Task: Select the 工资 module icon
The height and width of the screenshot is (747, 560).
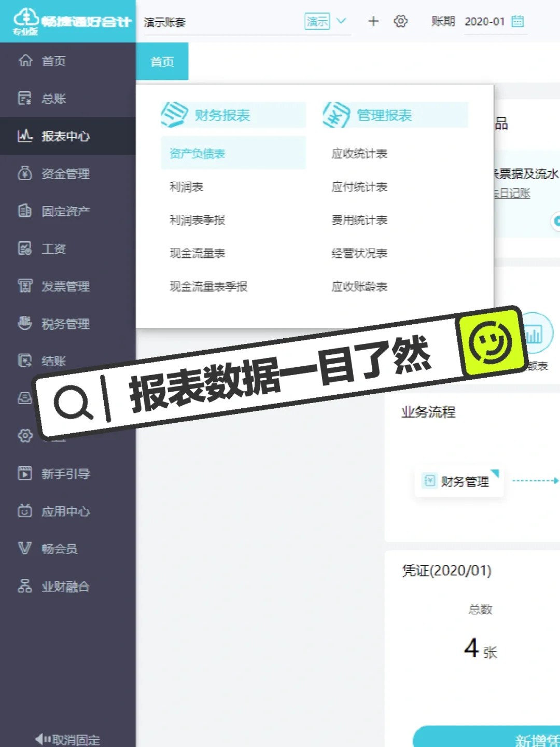Action: pos(24,249)
